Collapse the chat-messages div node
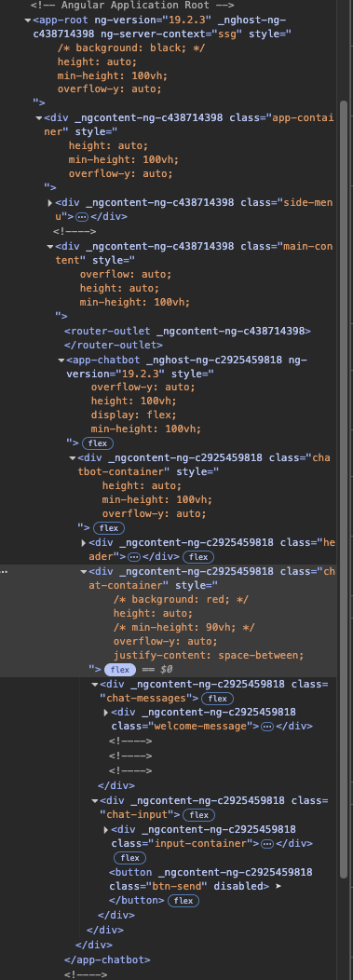Viewport: 353px width, 980px height. coord(95,685)
